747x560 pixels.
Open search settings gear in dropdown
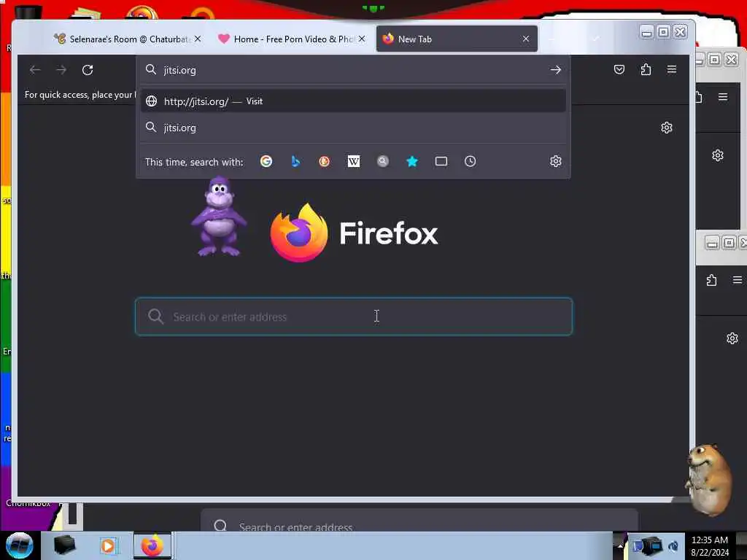coord(555,161)
